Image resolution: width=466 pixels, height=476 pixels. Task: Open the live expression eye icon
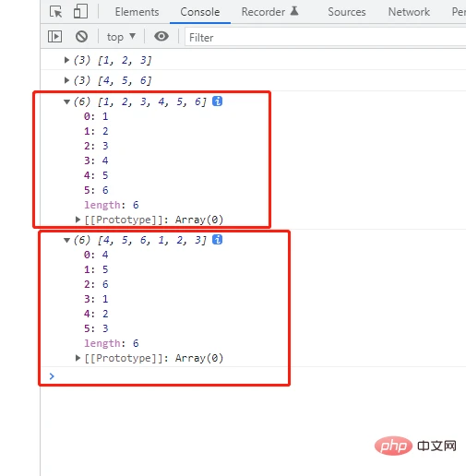coord(161,36)
